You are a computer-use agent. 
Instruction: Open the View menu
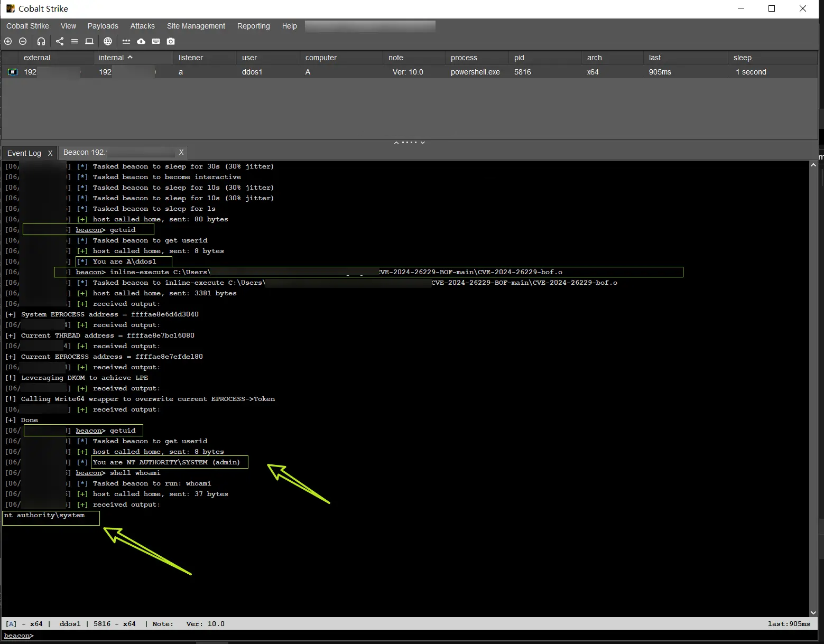68,26
